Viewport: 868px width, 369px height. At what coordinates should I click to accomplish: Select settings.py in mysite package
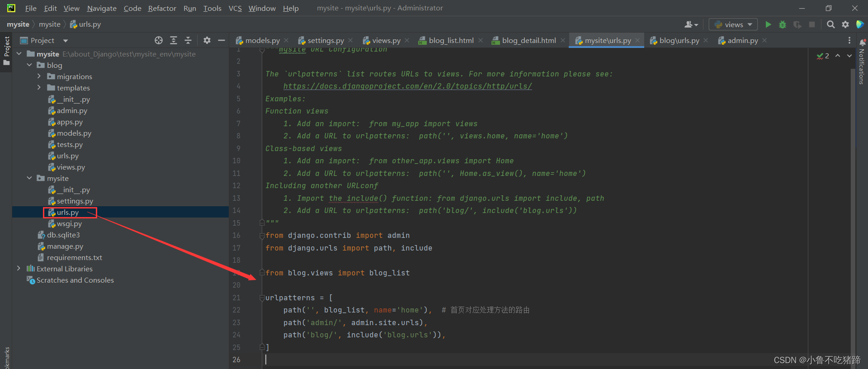[x=71, y=201]
